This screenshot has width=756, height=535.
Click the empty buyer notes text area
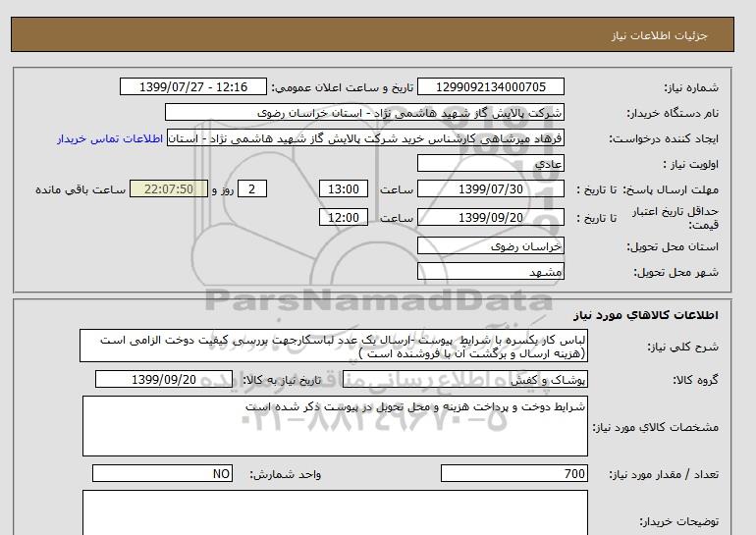pyautogui.click(x=334, y=512)
